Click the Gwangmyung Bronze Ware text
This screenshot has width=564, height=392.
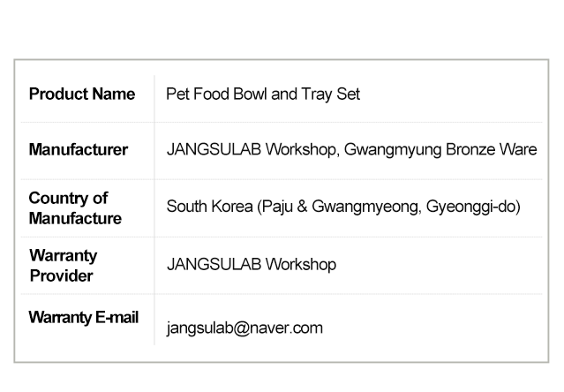pos(440,150)
